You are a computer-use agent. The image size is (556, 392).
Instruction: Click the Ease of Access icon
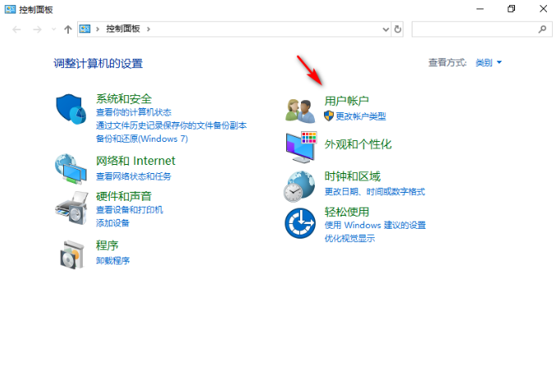[x=300, y=222]
